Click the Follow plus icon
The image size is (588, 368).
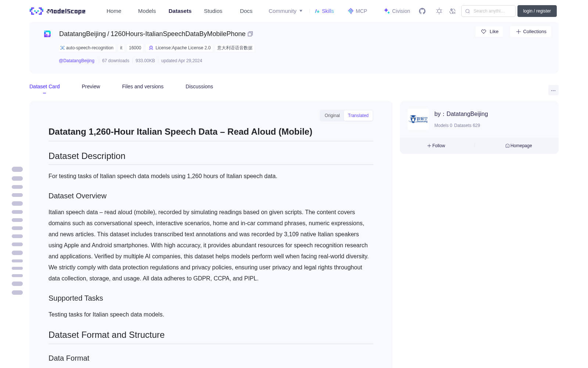(429, 146)
